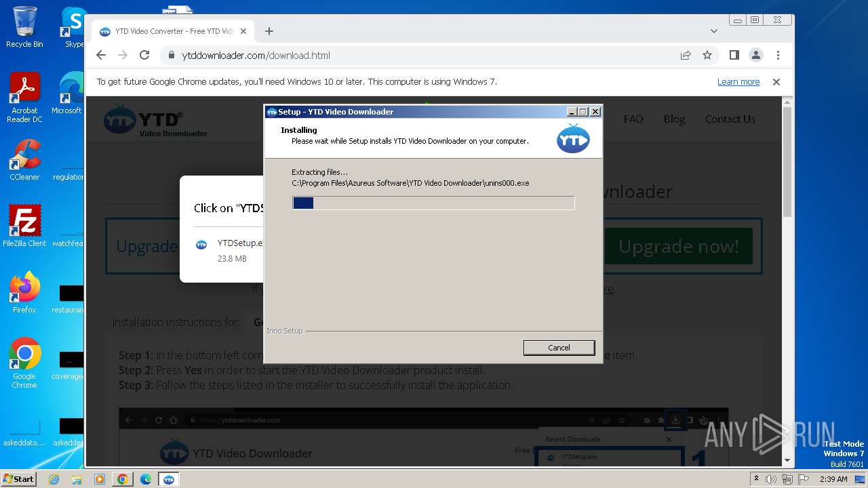Viewport: 868px width, 488px height.
Task: Open the volume tray icon
Action: click(771, 479)
